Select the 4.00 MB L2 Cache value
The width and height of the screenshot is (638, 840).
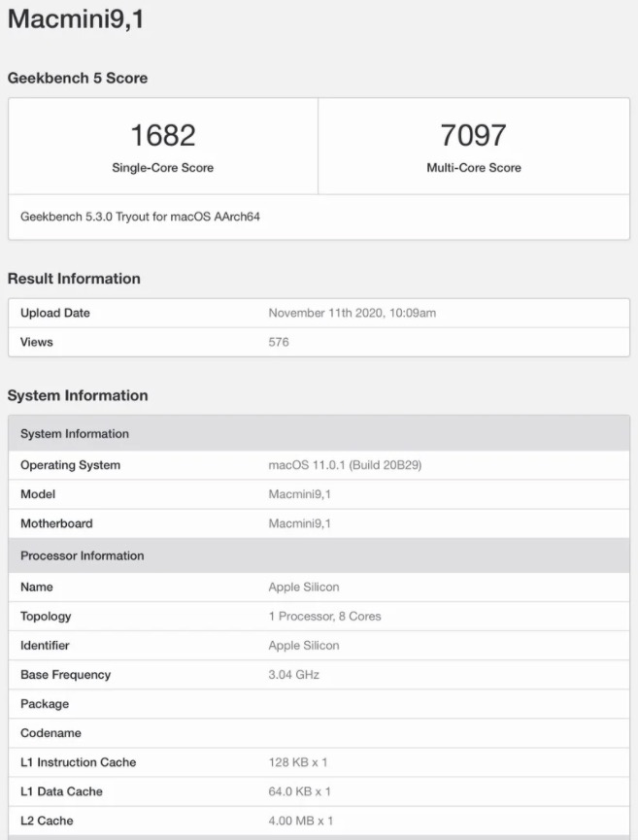(x=300, y=821)
